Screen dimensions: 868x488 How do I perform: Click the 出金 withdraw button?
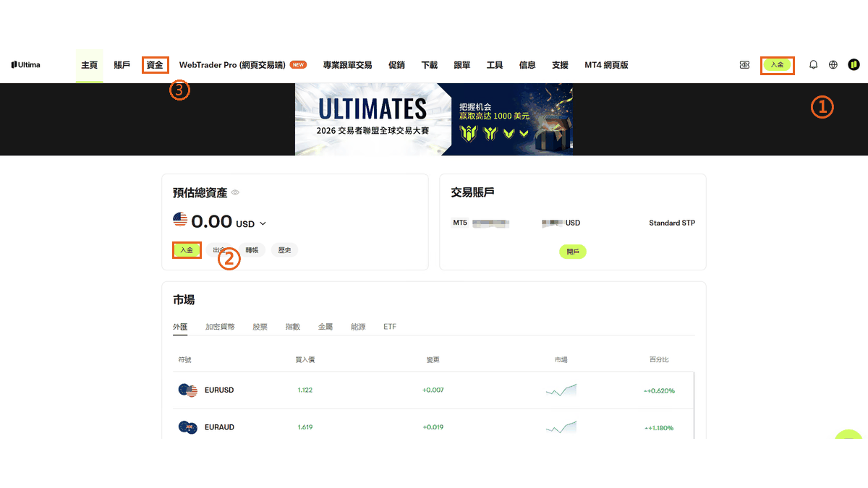click(x=219, y=250)
